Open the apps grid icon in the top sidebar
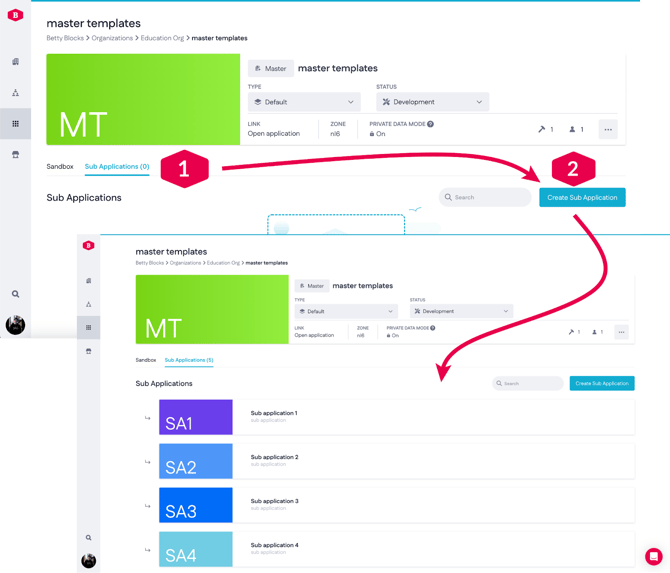Viewport: 670px width, 573px height. tap(15, 124)
